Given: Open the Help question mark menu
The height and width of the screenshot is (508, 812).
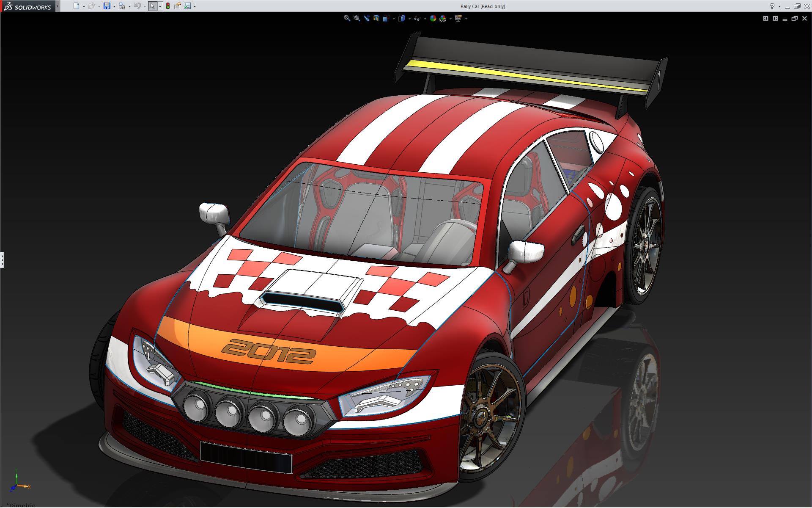Looking at the screenshot, I should [772, 6].
